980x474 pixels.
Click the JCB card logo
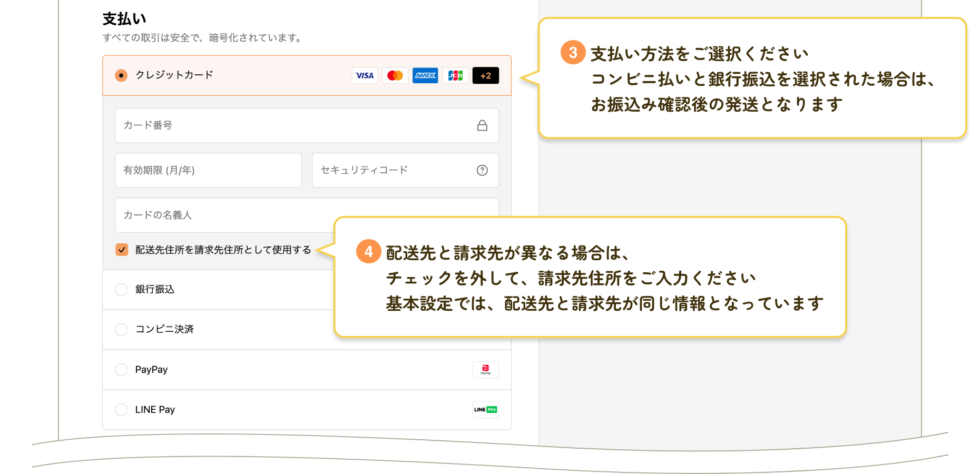456,75
